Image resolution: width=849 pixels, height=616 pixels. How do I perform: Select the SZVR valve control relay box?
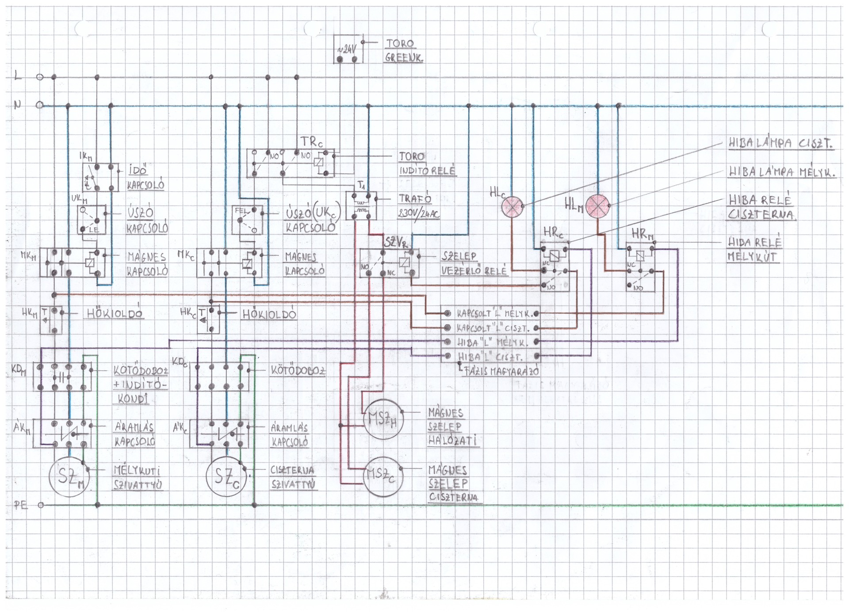pos(389,263)
